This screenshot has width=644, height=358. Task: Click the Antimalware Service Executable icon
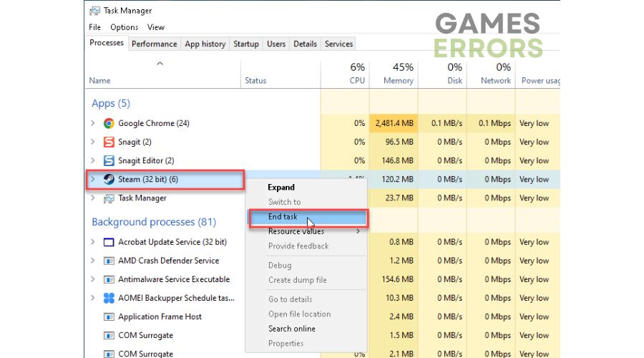(x=109, y=279)
